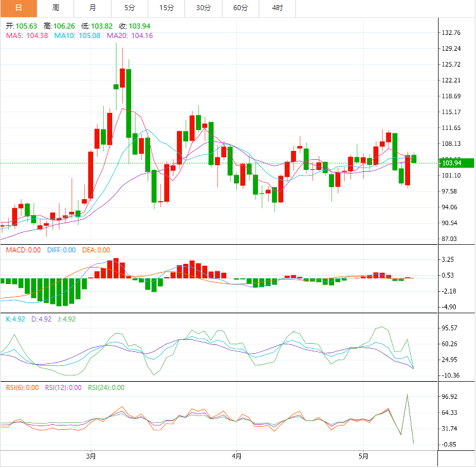Open the 5分 timeframe tab

130,8
